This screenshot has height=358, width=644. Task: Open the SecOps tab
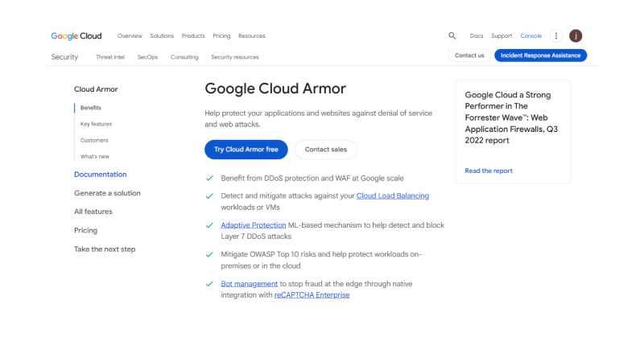[x=147, y=57]
